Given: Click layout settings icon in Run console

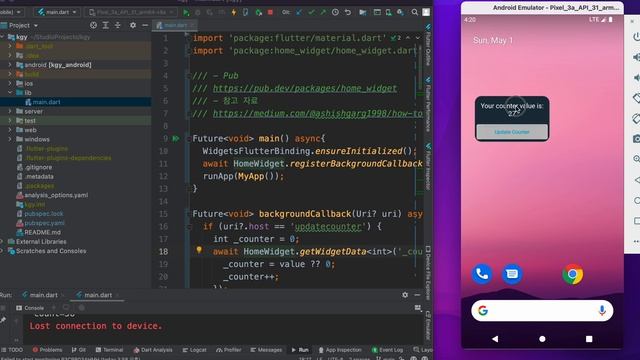Looking at the screenshot, I should pos(418,308).
